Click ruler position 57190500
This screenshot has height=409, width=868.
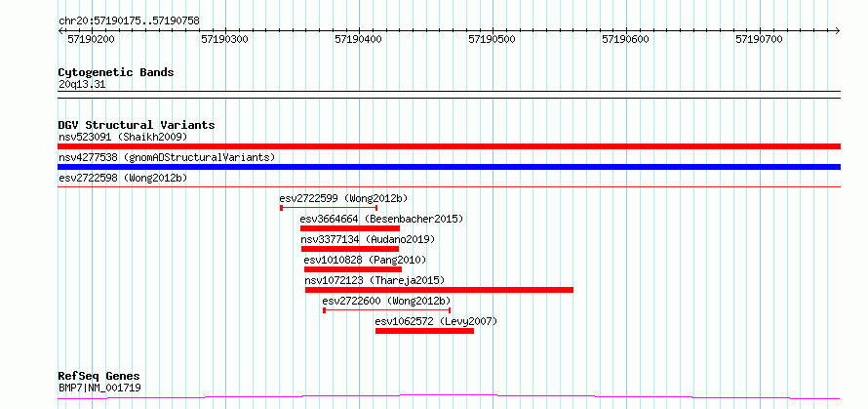tap(493, 39)
